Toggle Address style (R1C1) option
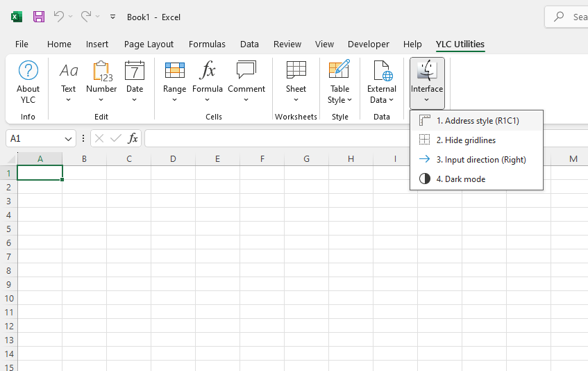This screenshot has height=371, width=588. [x=477, y=121]
